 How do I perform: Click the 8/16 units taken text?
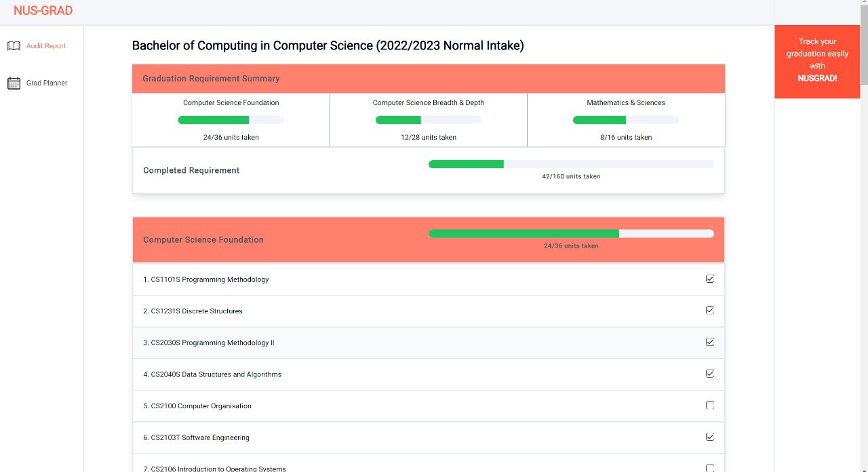click(x=626, y=138)
